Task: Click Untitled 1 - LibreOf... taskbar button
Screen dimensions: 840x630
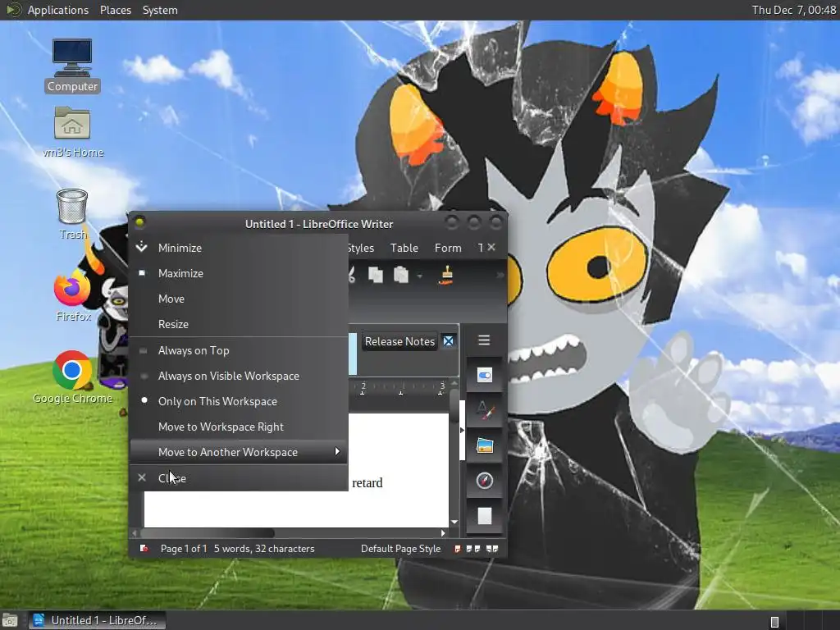Action: [97, 620]
